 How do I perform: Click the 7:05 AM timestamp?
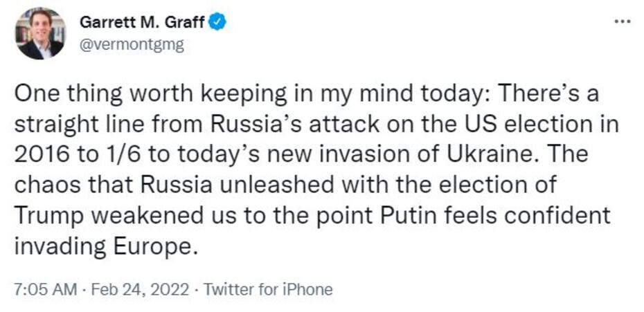point(44,289)
